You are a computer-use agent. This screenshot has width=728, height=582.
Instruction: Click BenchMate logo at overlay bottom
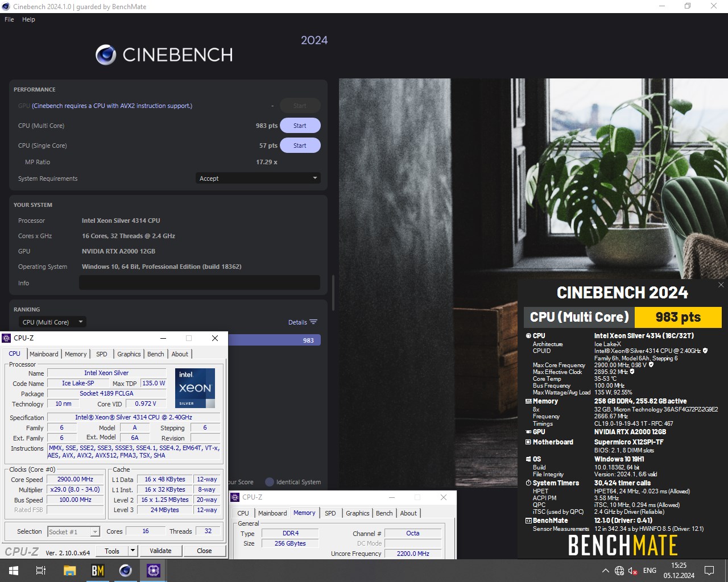[623, 546]
